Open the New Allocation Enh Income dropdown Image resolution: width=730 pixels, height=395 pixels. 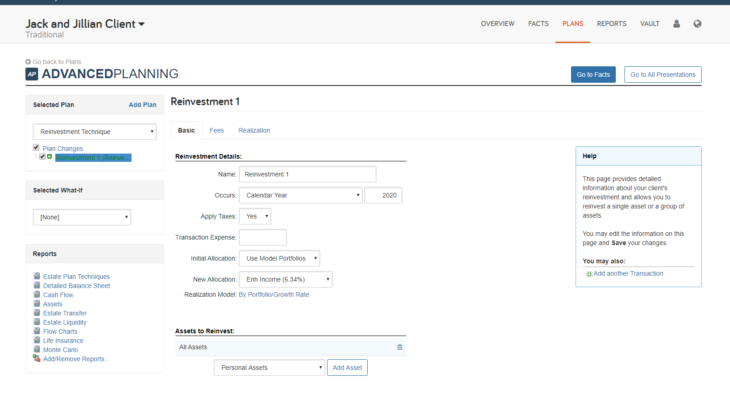[x=286, y=279]
